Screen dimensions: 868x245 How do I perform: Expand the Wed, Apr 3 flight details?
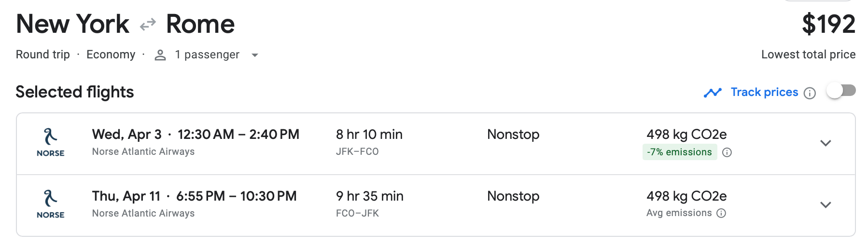point(826,143)
